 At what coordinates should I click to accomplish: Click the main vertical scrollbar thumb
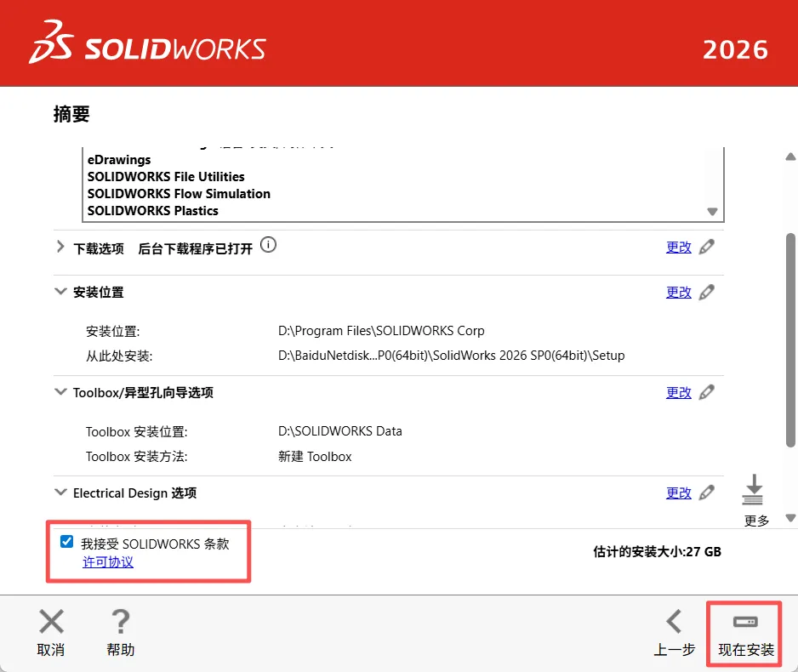coord(790,339)
